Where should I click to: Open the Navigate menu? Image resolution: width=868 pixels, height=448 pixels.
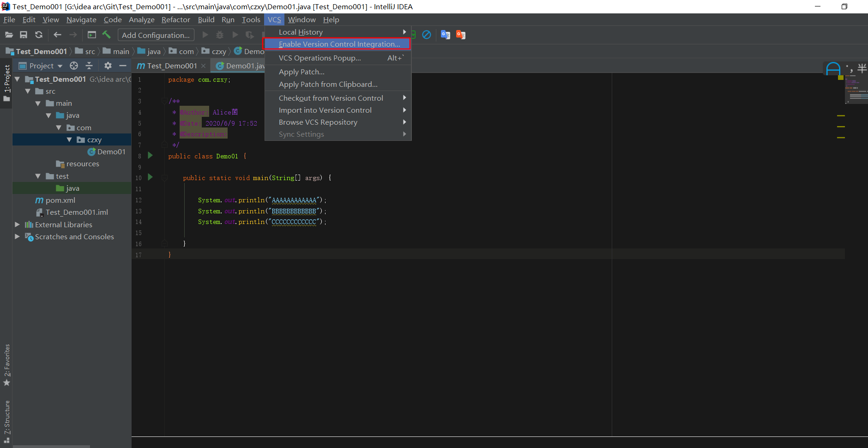click(81, 19)
